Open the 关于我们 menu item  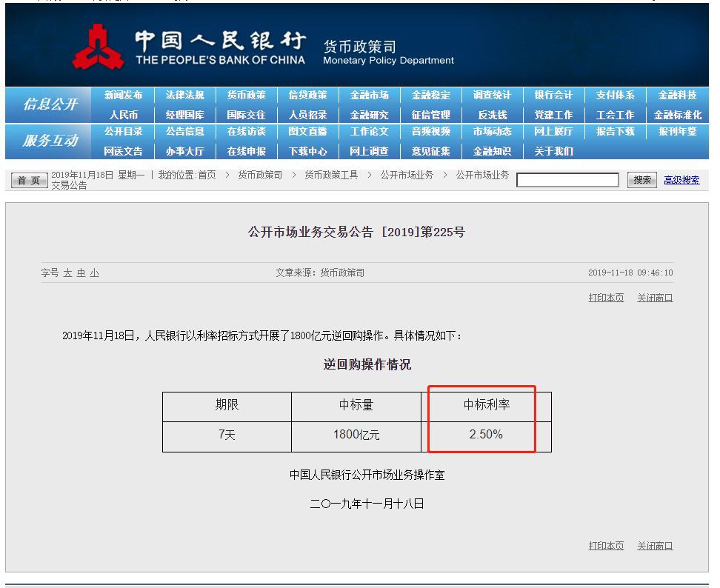(x=553, y=152)
